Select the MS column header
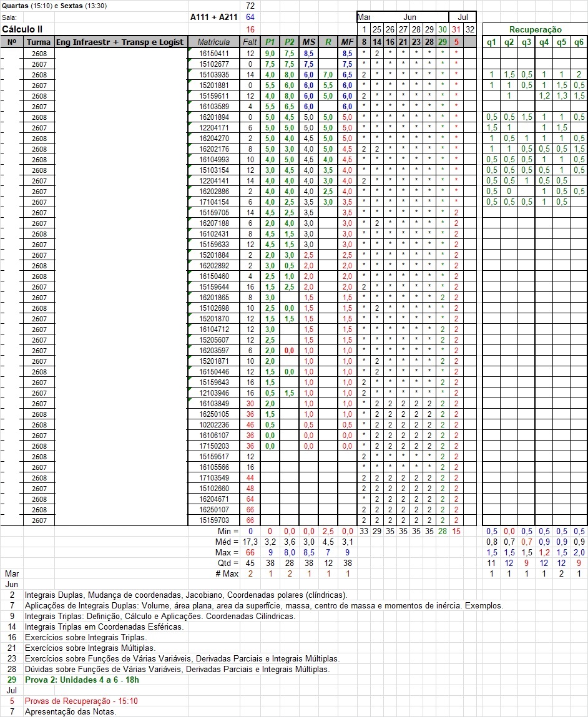Image resolution: width=588 pixels, height=717 pixels. tap(308, 42)
